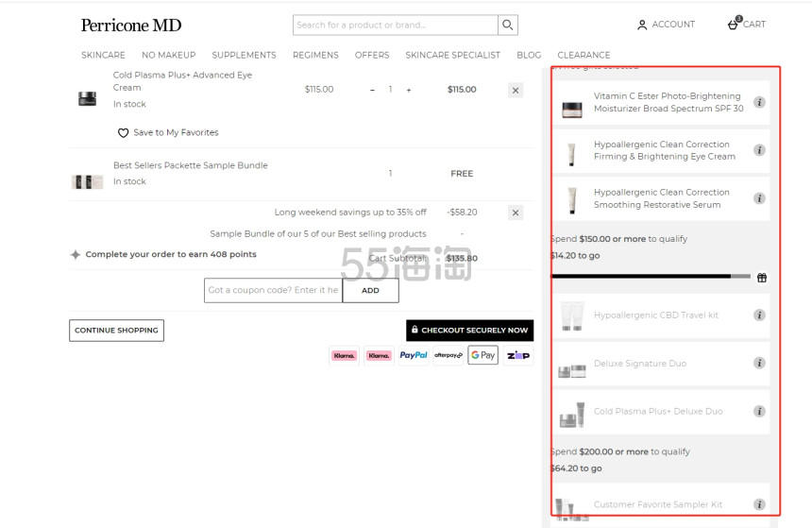Open the Skincare menu
812x528 pixels.
tap(103, 55)
